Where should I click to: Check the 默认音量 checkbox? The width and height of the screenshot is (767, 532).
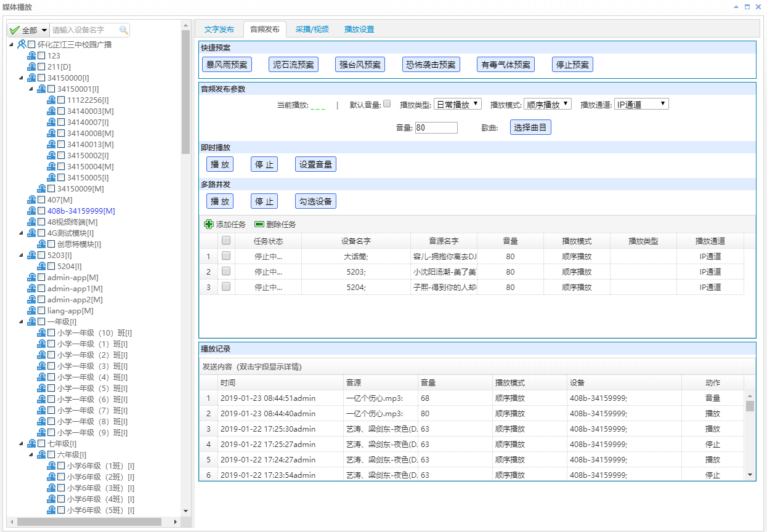point(388,103)
